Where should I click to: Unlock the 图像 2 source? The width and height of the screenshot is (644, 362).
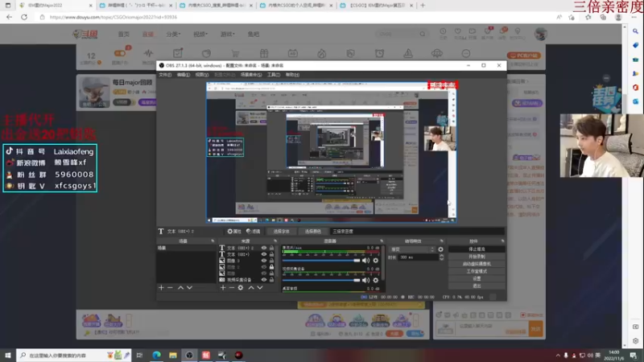click(271, 267)
